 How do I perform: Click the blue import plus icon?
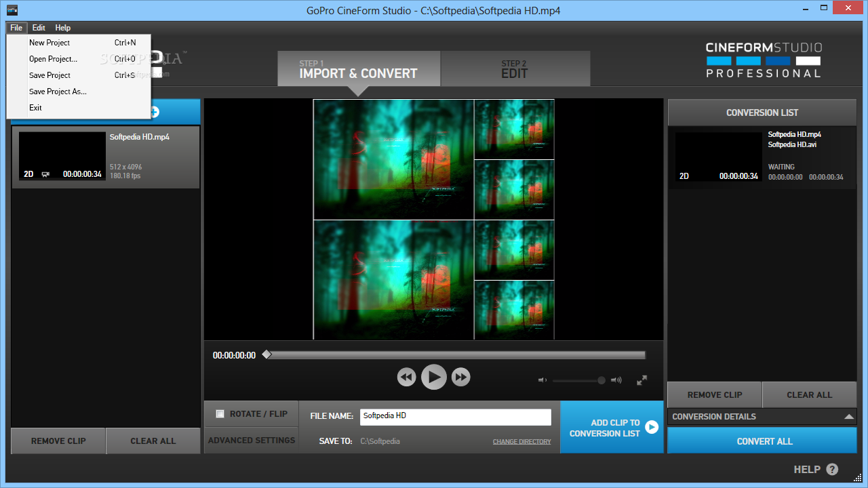[155, 112]
